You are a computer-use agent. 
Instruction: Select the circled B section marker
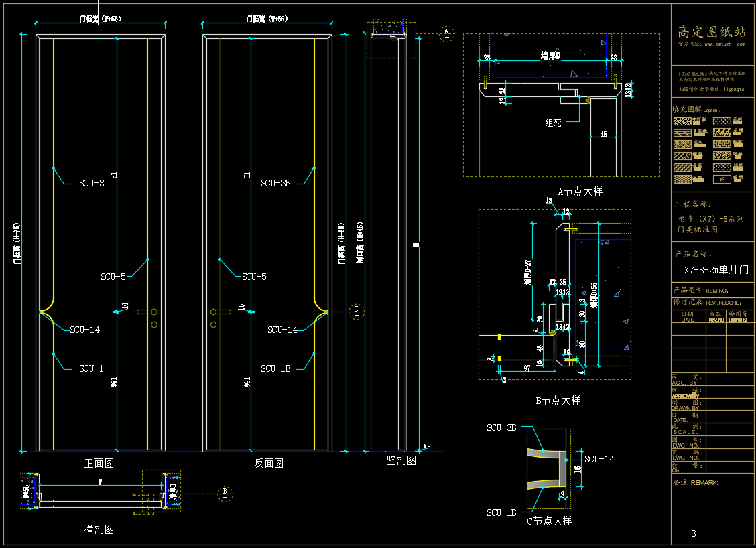coord(225,493)
